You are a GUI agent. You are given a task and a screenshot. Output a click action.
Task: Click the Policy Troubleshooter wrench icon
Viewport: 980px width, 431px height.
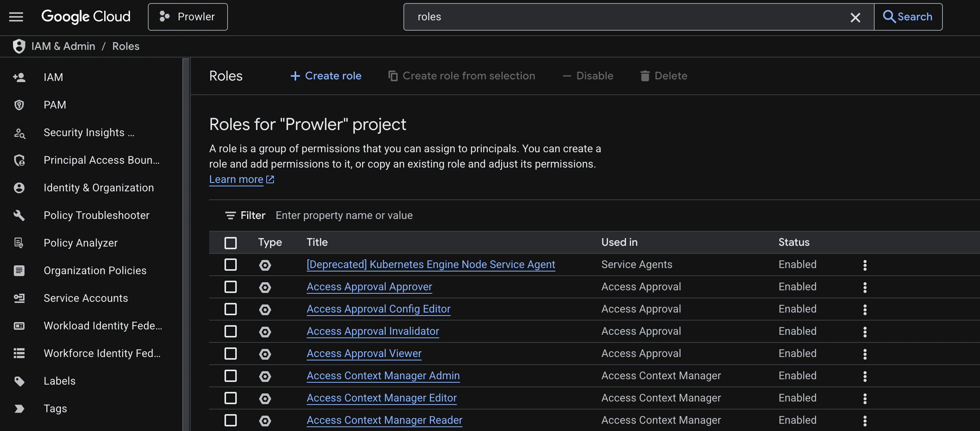click(19, 215)
